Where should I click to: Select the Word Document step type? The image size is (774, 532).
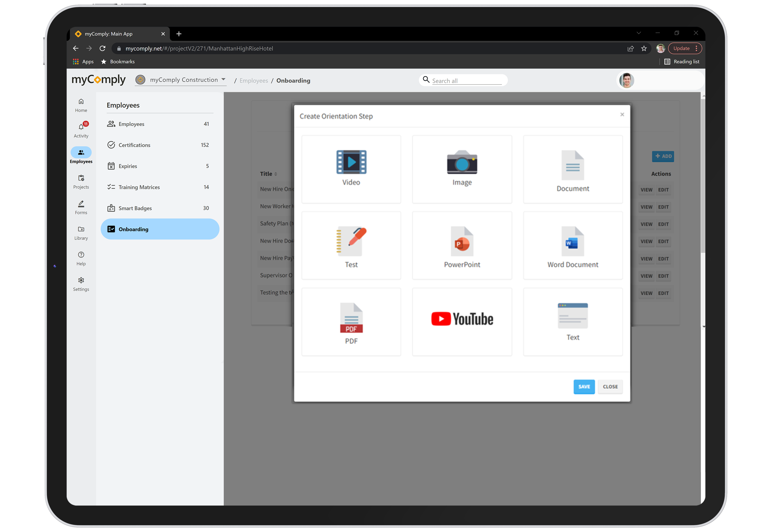coord(572,245)
